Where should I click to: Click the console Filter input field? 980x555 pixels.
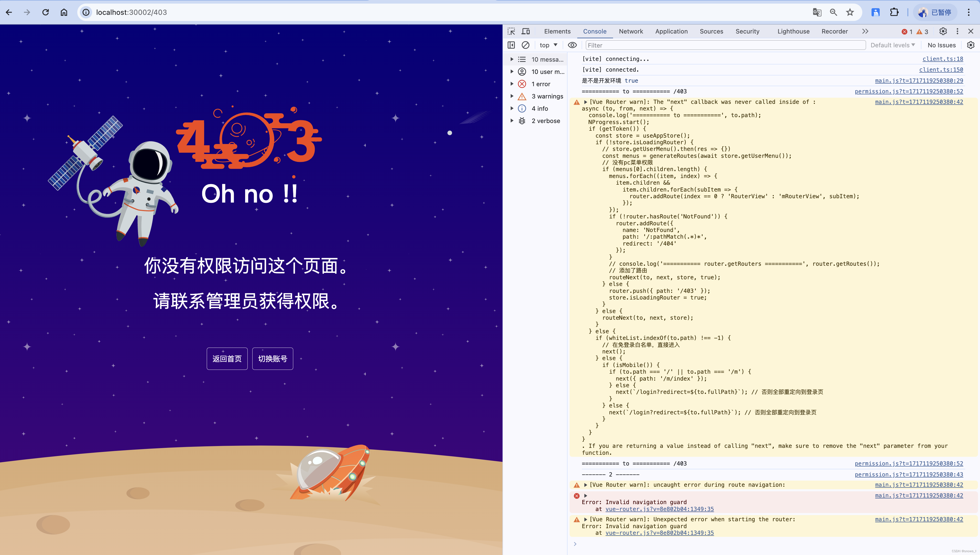[725, 45]
